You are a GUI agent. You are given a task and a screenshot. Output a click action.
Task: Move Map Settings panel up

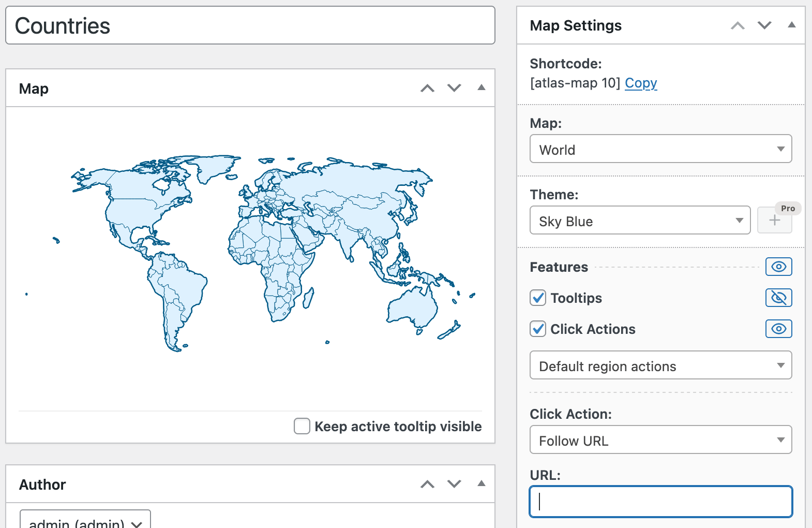[x=738, y=25]
